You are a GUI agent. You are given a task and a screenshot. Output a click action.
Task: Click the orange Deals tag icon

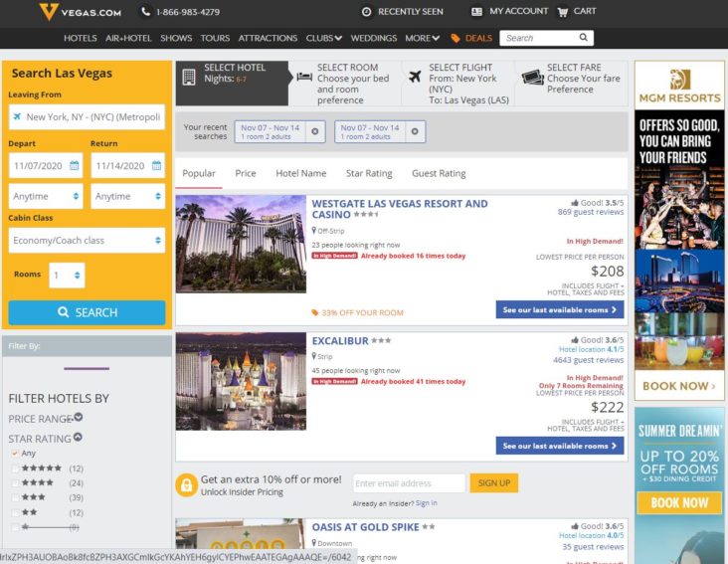click(455, 38)
